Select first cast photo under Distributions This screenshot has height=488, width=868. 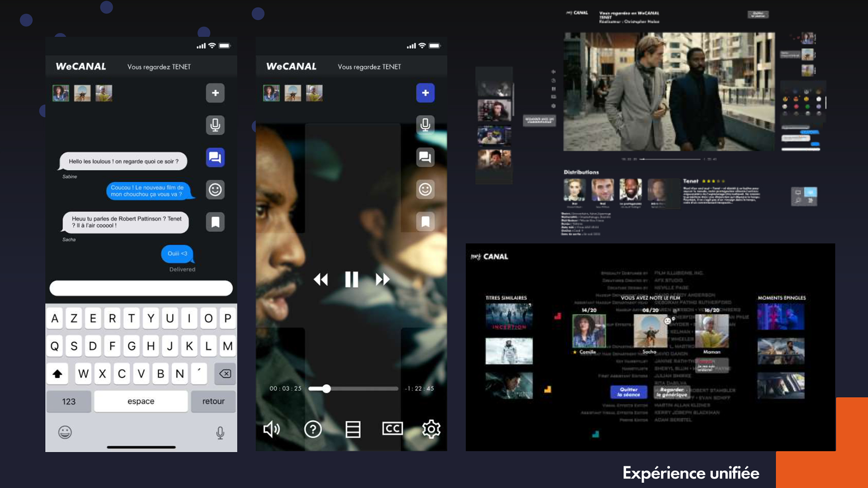pos(575,190)
